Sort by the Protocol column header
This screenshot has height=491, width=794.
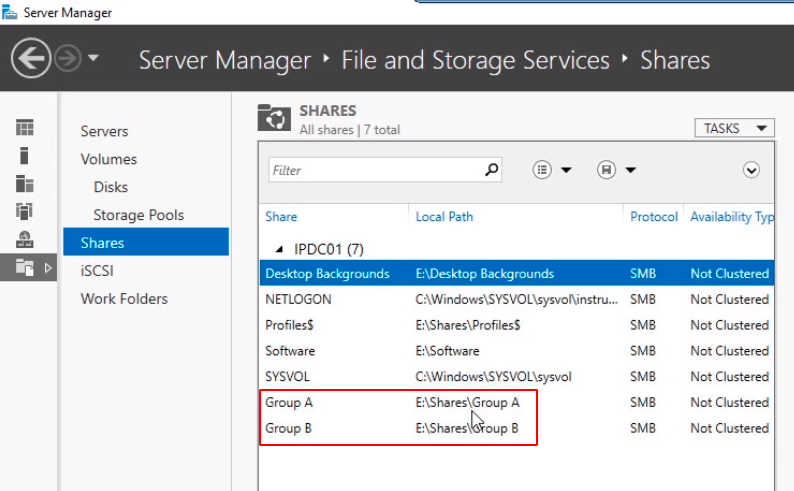654,217
